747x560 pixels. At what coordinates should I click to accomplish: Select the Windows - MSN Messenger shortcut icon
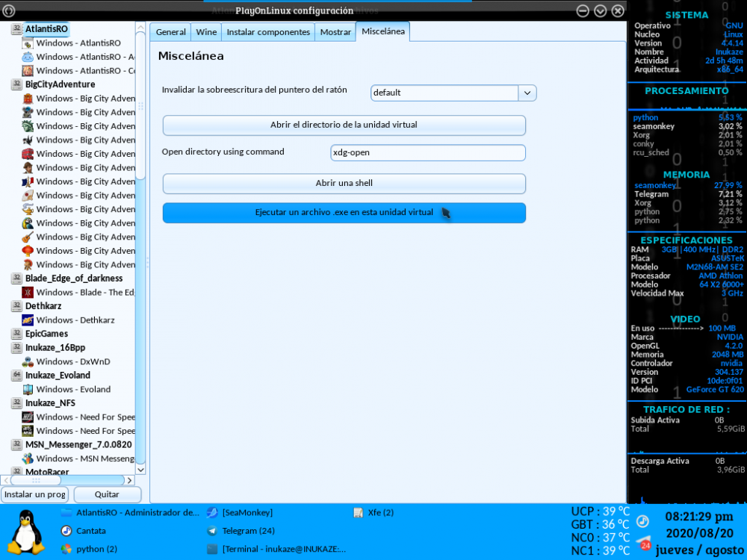(28, 458)
